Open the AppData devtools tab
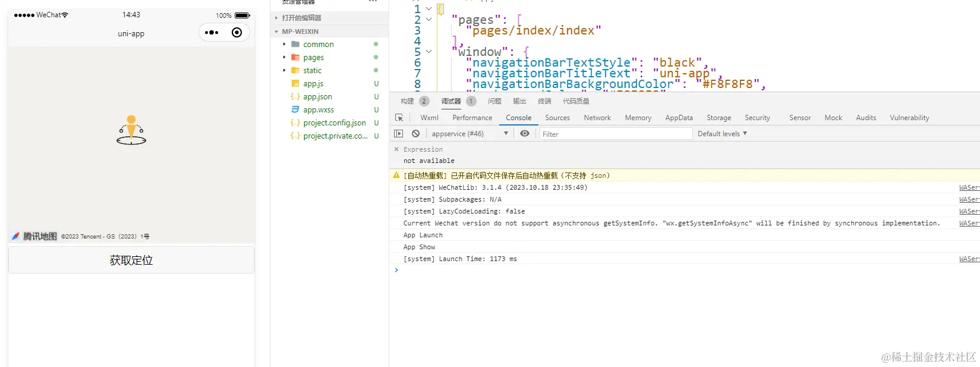This screenshot has height=367, width=980. [x=679, y=117]
